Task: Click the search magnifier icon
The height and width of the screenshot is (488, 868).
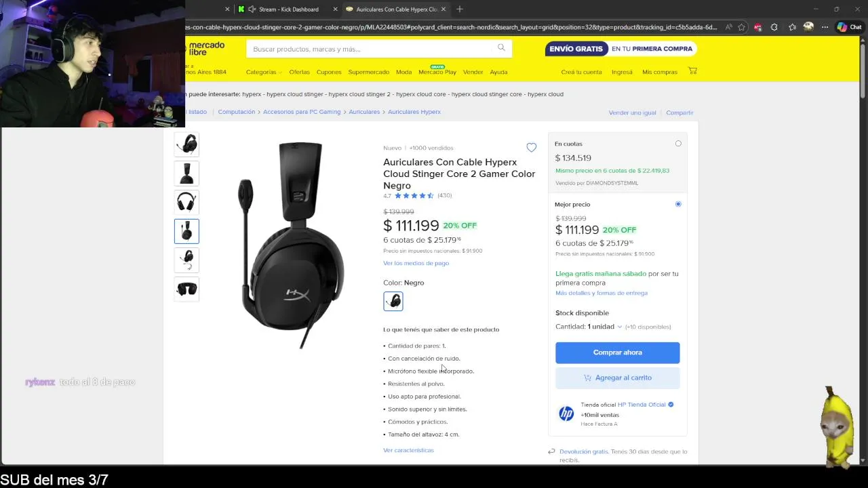Action: pyautogui.click(x=501, y=47)
